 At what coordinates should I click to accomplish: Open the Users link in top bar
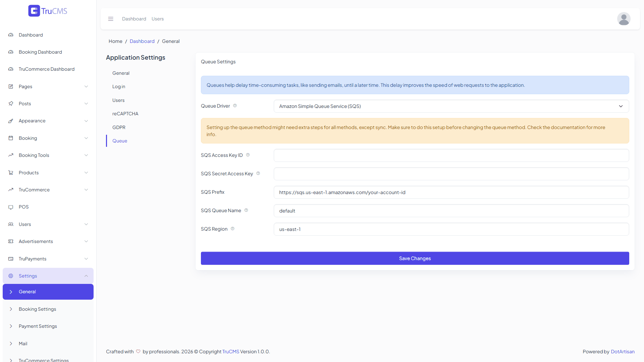(158, 19)
